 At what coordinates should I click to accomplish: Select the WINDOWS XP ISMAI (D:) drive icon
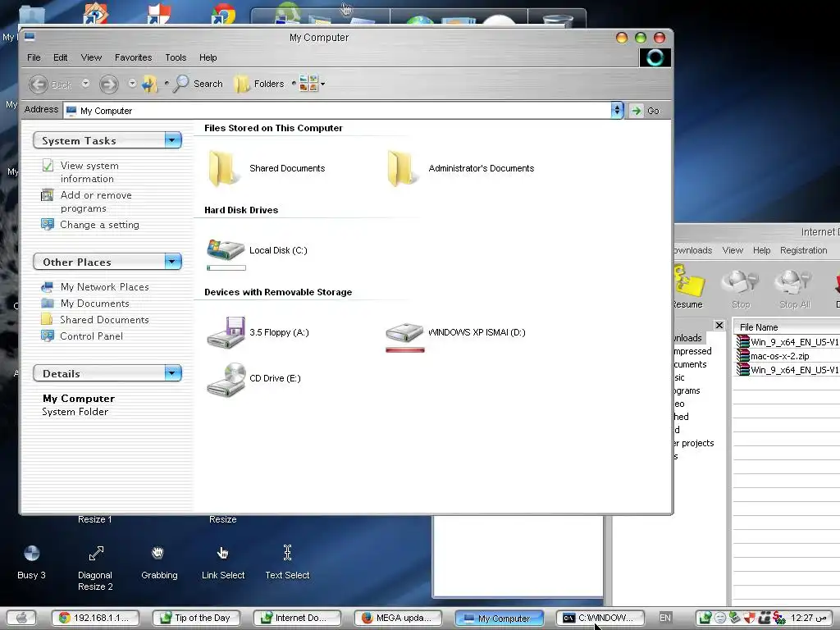(404, 332)
